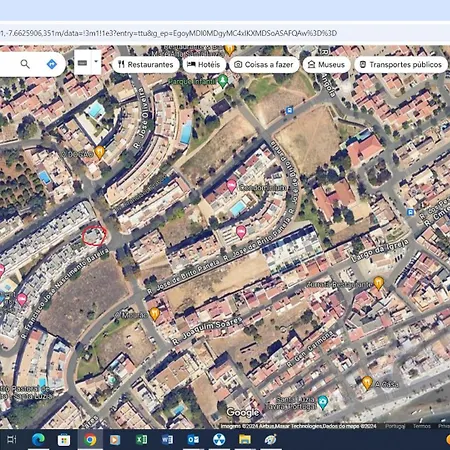This screenshot has width=450, height=450.
Task: Click the R. Joaquim Soares street label
Action: [207, 331]
